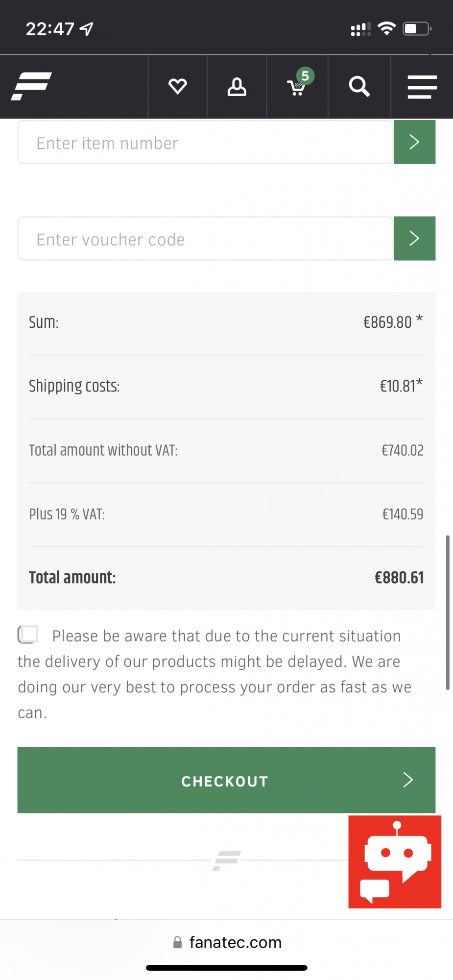This screenshot has height=980, width=453.
Task: Submit the item number with green arrow
Action: coord(414,142)
